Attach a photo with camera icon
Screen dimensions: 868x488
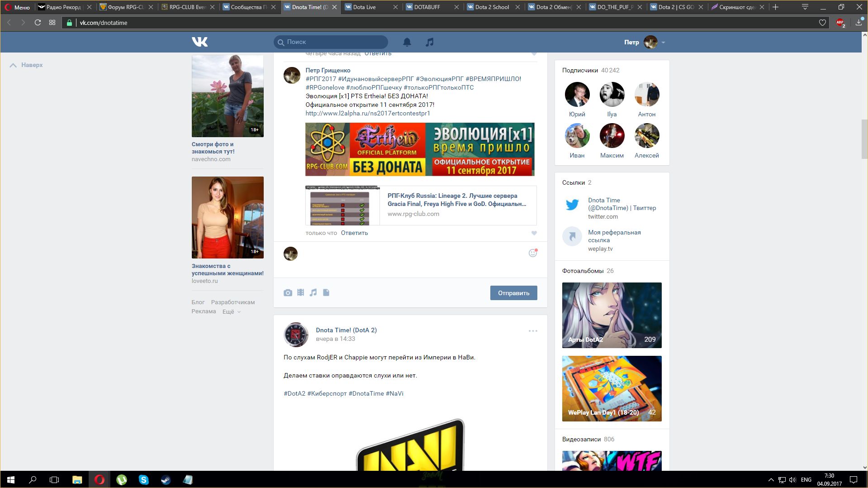point(288,293)
